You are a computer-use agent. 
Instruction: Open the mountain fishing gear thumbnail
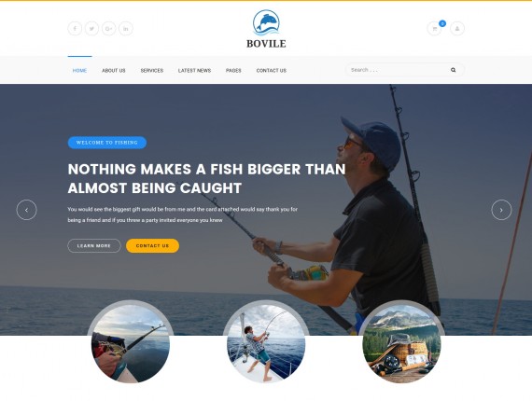pos(401,343)
